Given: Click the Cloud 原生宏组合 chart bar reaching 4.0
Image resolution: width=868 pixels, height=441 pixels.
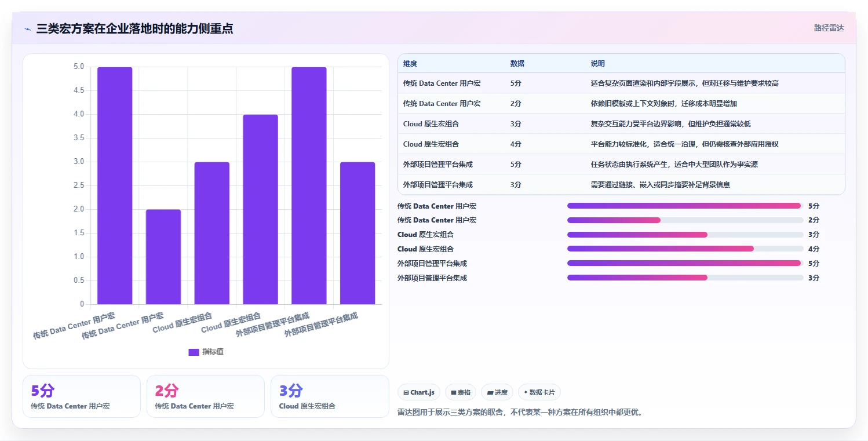Looking at the screenshot, I should click(260, 209).
